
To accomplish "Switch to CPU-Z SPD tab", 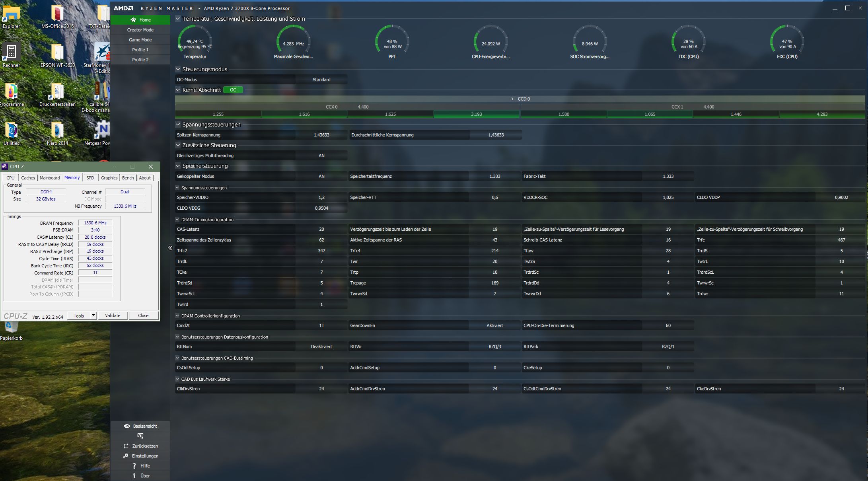I will [x=90, y=178].
